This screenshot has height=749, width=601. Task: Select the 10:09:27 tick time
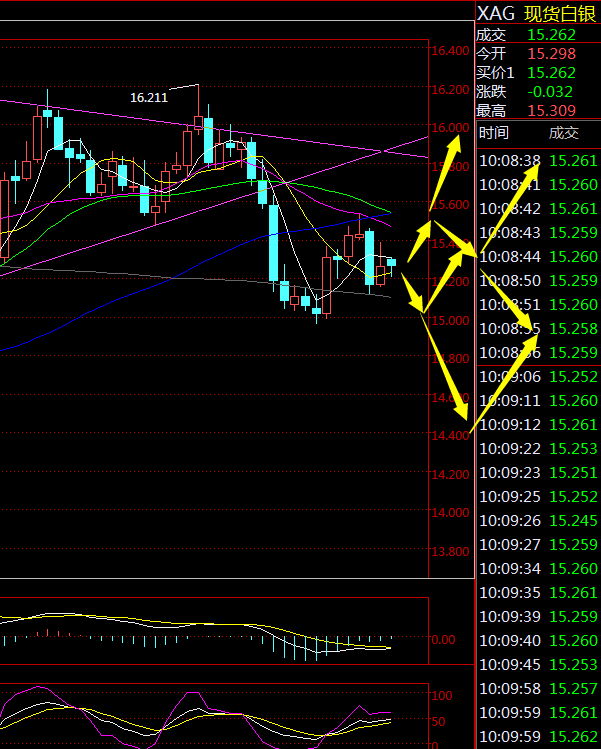coord(510,545)
